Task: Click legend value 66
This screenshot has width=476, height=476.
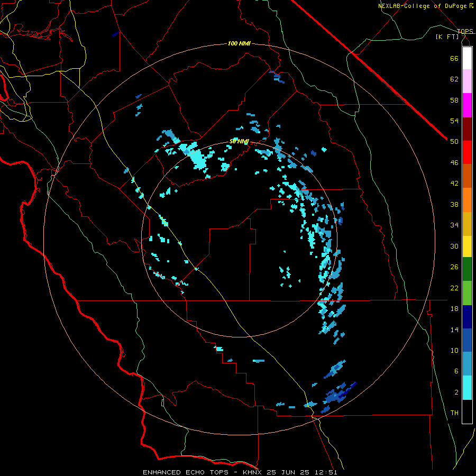Action: tap(454, 58)
